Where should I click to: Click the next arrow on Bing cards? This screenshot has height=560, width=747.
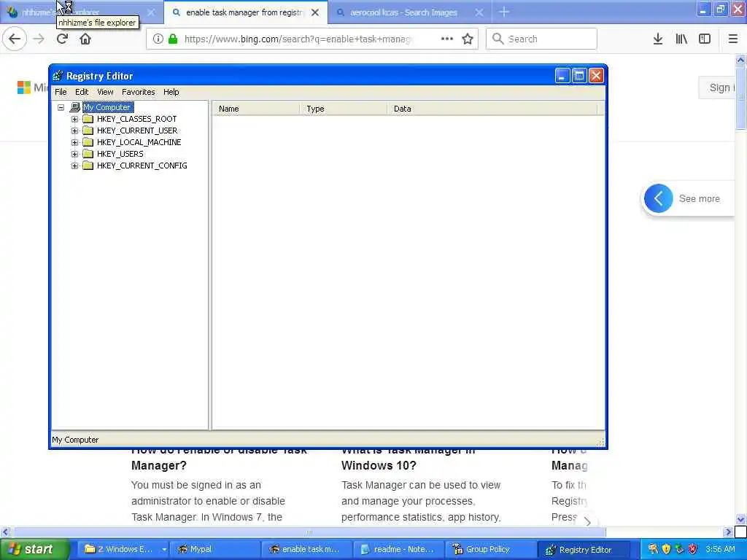pos(588,521)
